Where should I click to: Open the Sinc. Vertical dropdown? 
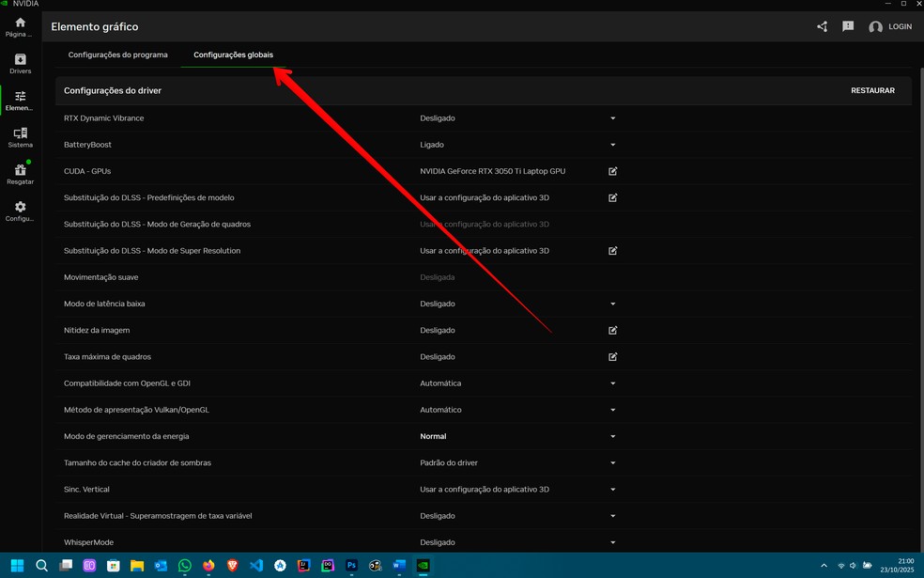click(612, 490)
